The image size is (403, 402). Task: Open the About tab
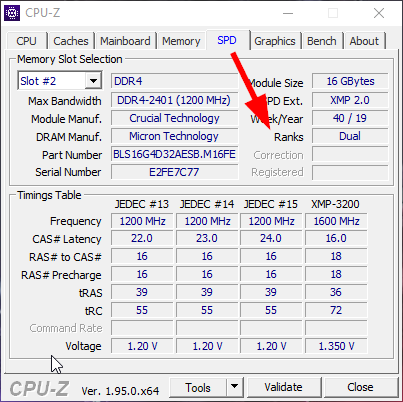[364, 41]
